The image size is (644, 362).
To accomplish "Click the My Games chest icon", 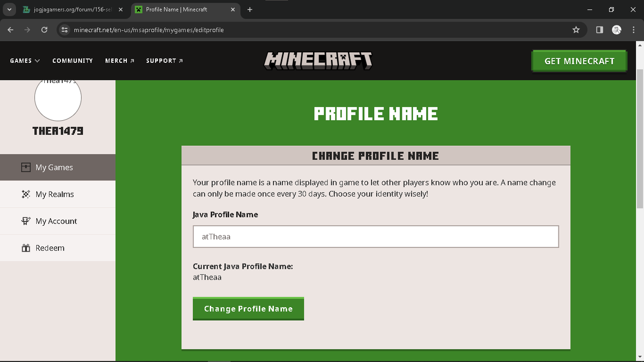I will point(26,167).
